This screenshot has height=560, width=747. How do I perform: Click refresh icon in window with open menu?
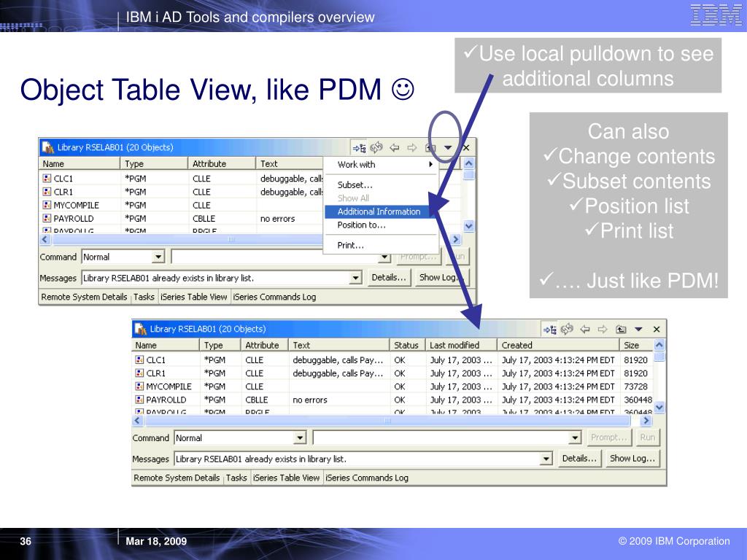[376, 147]
